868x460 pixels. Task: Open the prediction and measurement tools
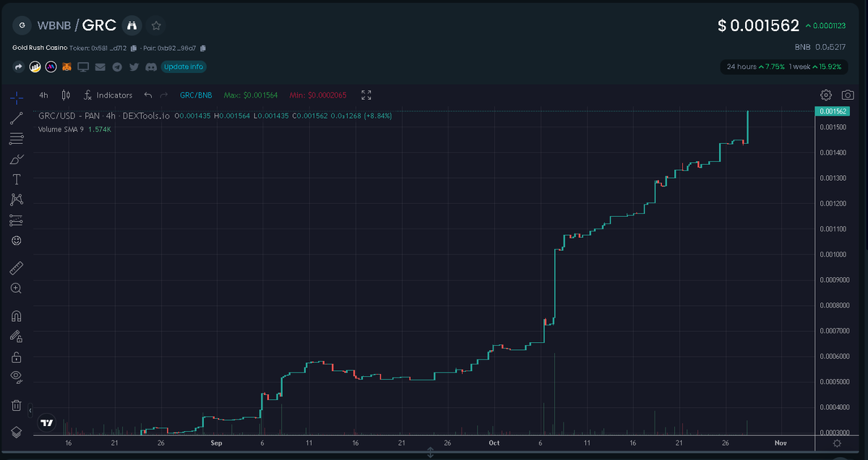pos(16,220)
